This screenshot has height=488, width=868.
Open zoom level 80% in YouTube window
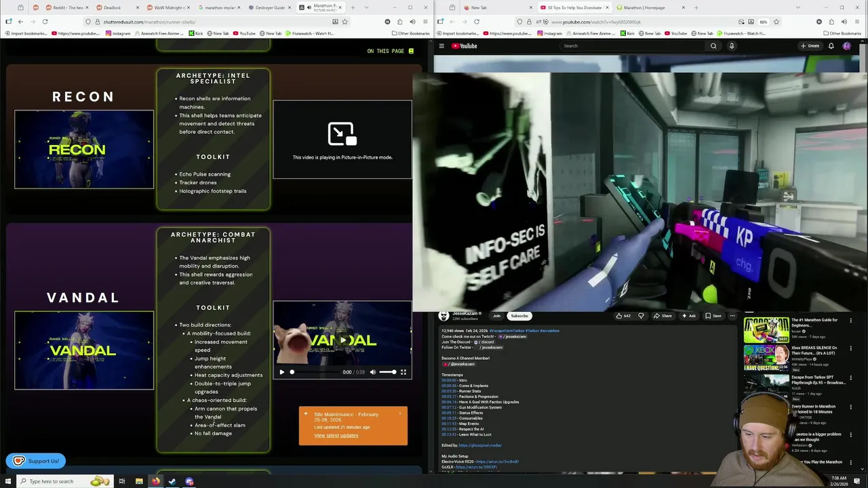click(764, 22)
